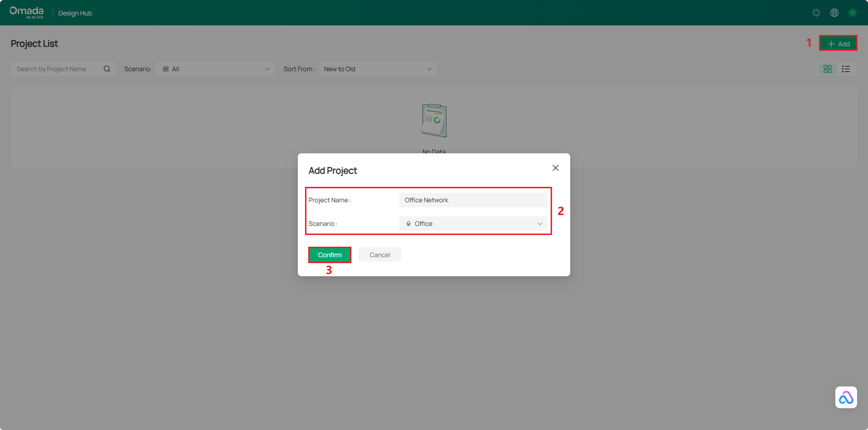868x430 pixels.
Task: Open the Sort From New to Old dropdown
Action: click(377, 69)
